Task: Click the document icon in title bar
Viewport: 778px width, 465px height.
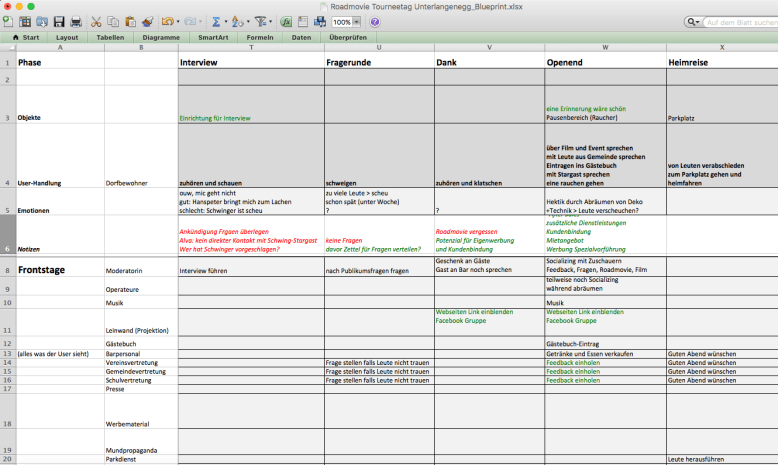Action: tap(324, 6)
